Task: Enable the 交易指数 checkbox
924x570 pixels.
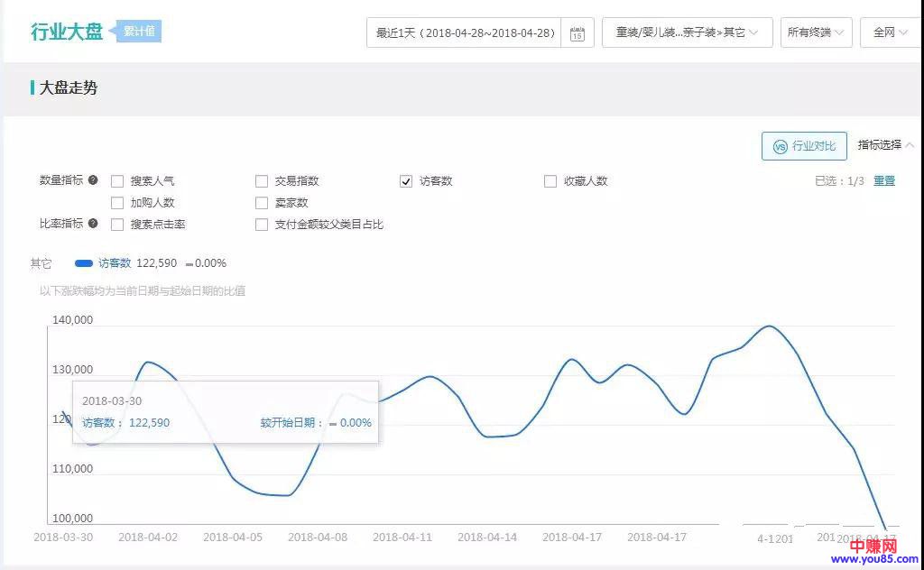Action: coord(262,181)
